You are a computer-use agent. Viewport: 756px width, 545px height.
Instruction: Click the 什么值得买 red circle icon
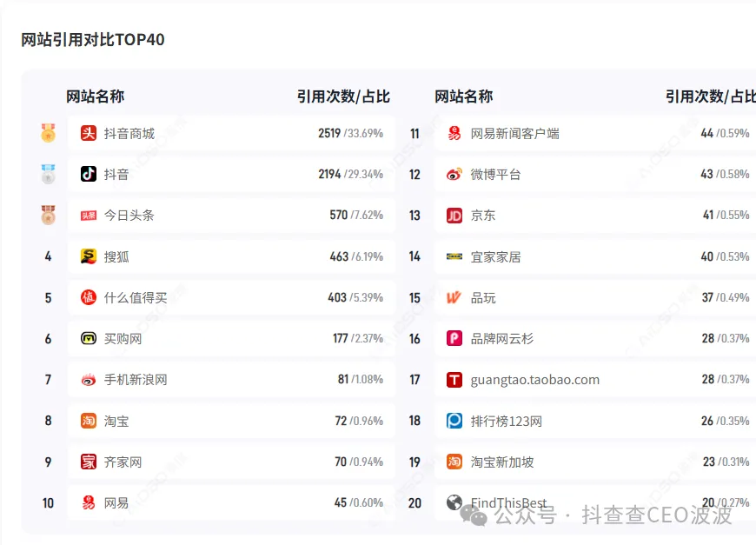[89, 297]
